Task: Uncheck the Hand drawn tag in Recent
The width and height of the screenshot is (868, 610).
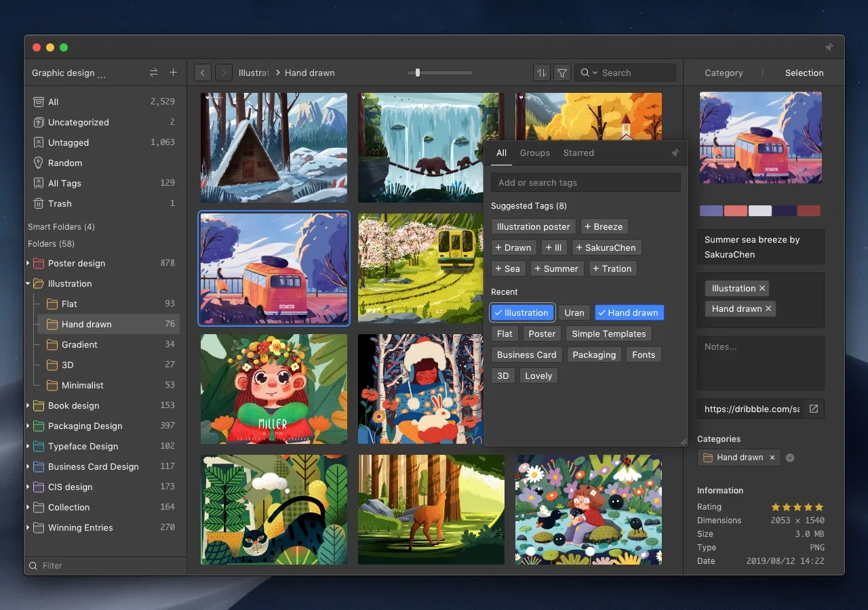Action: (x=629, y=312)
